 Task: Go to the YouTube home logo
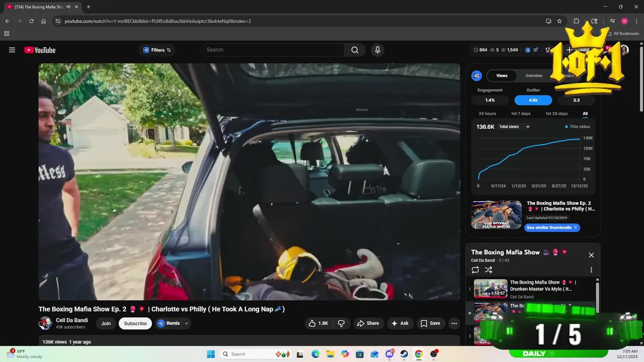click(40, 50)
